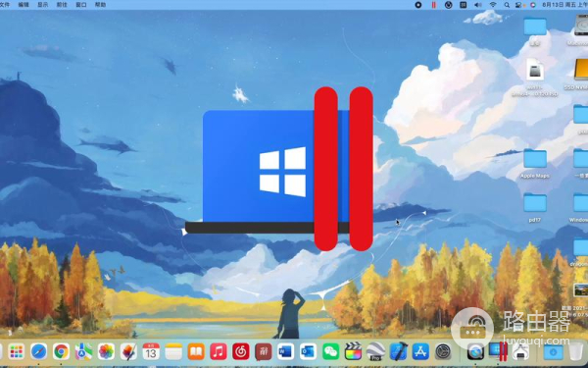This screenshot has height=368, width=588.
Task: Open the Wi-Fi menu in menu bar
Action: pos(493,5)
